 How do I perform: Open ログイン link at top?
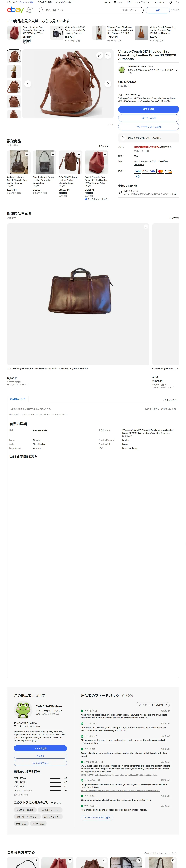coord(21,2)
